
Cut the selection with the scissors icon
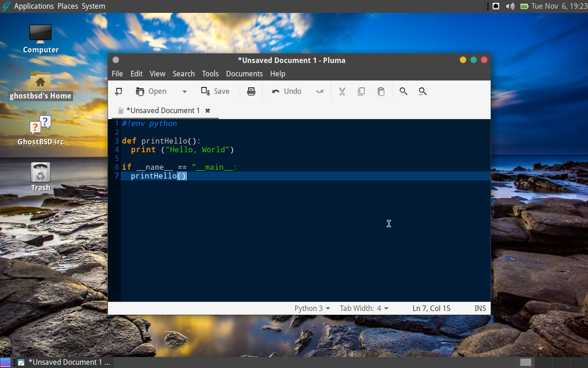click(x=342, y=91)
